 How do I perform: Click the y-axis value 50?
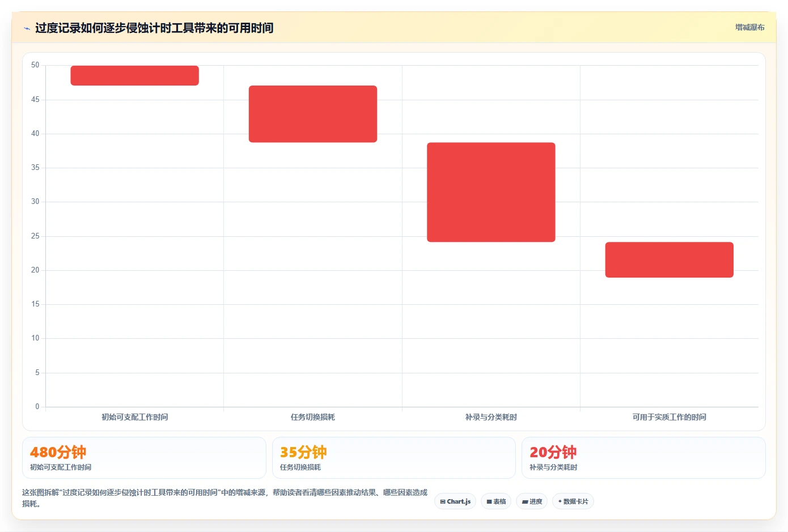click(35, 65)
